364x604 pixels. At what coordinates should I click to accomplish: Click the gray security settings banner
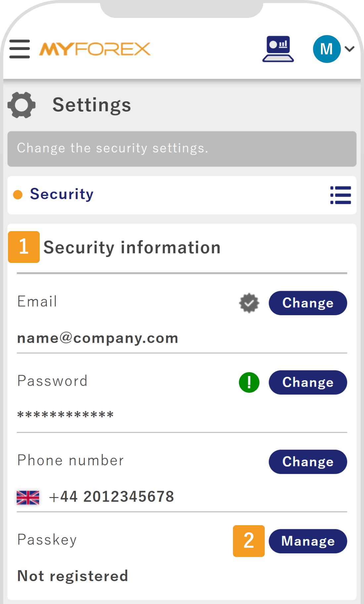[x=182, y=148]
